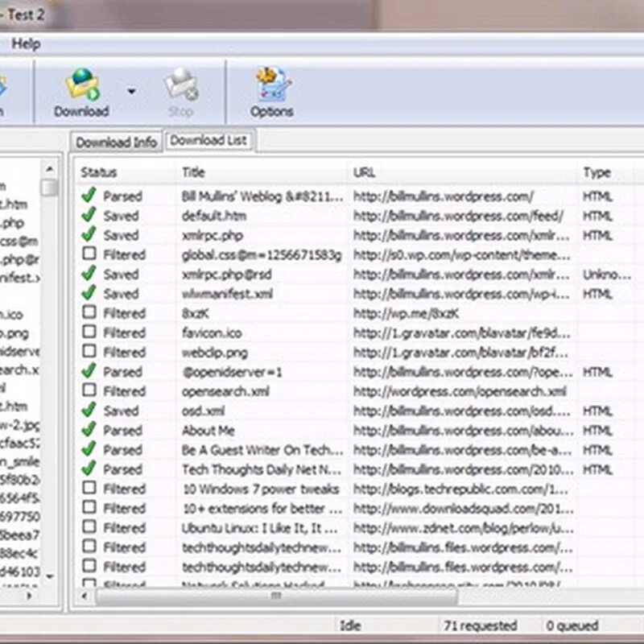644x644 pixels.
Task: Click green check on Tech Thoughts Daily Net row
Action: (x=89, y=469)
